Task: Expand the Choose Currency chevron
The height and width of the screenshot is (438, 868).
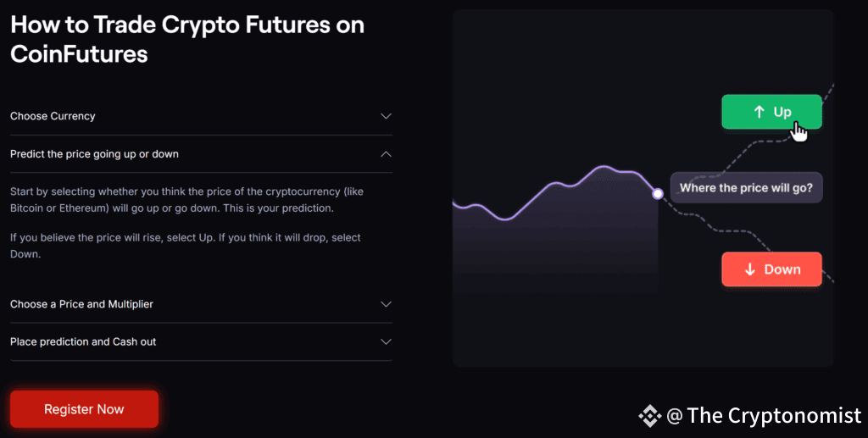Action: tap(386, 116)
